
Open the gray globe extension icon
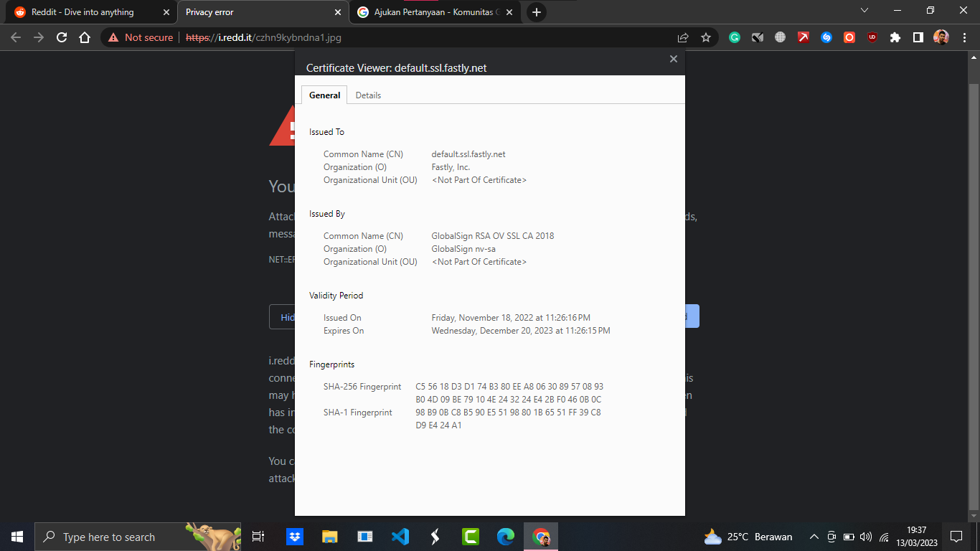point(781,37)
